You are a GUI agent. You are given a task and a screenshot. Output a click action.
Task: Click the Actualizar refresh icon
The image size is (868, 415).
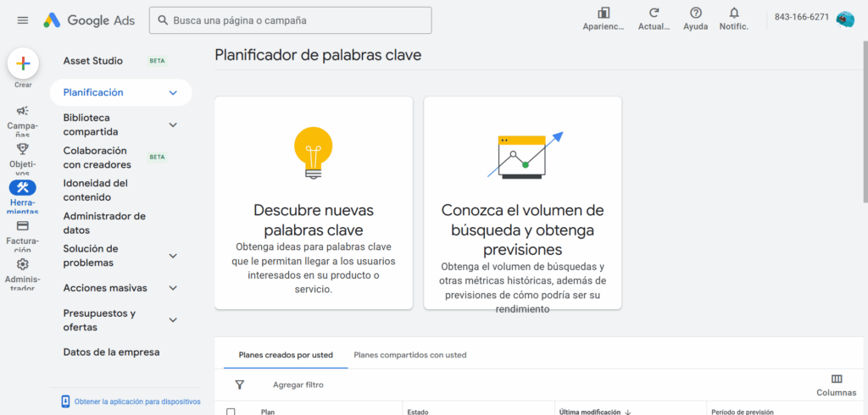(x=654, y=14)
